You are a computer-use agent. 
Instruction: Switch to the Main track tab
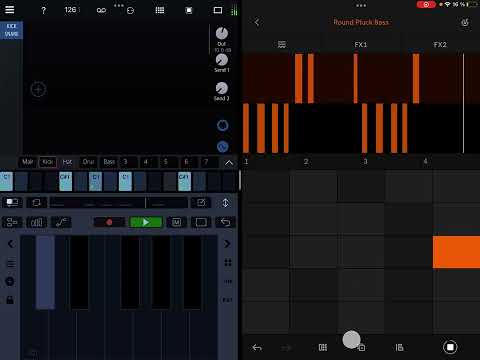click(28, 162)
